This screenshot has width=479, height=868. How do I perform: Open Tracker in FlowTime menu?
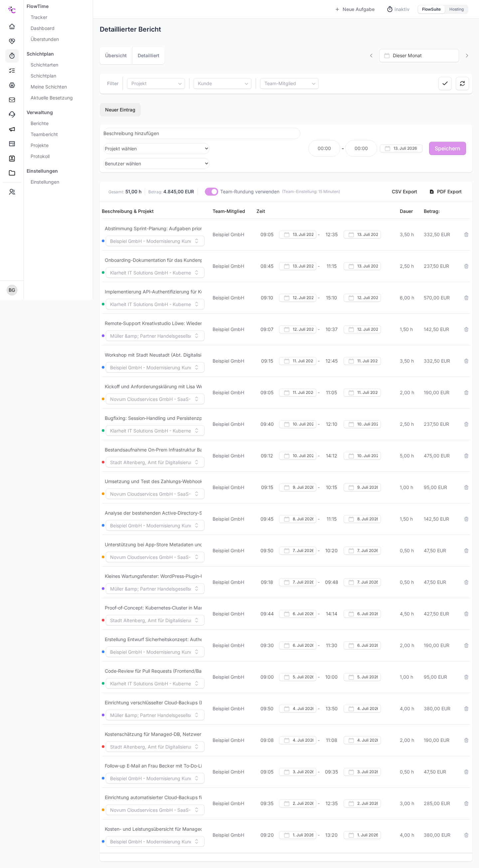(x=39, y=17)
